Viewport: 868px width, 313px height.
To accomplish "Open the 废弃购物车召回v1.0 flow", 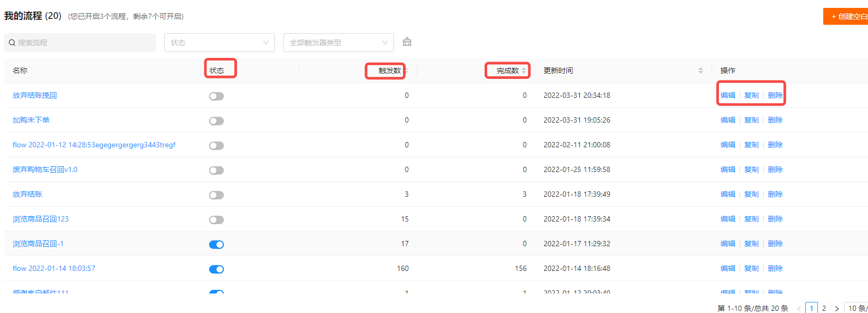I will 45,169.
